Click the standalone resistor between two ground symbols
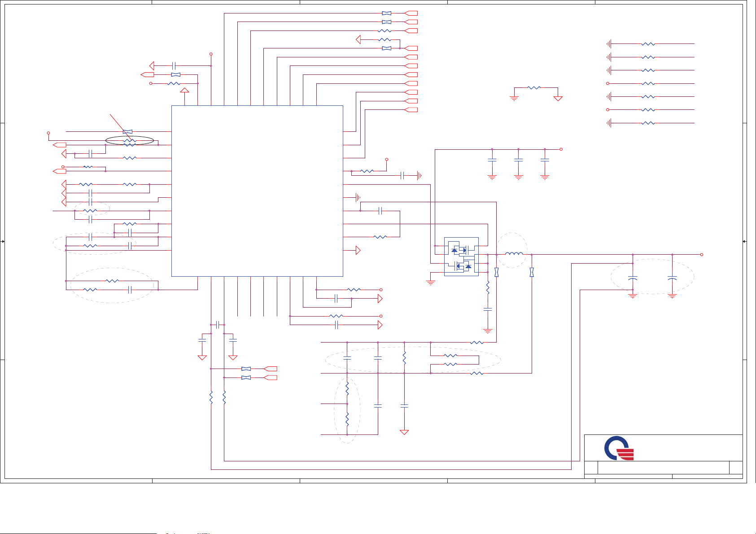 click(534, 88)
